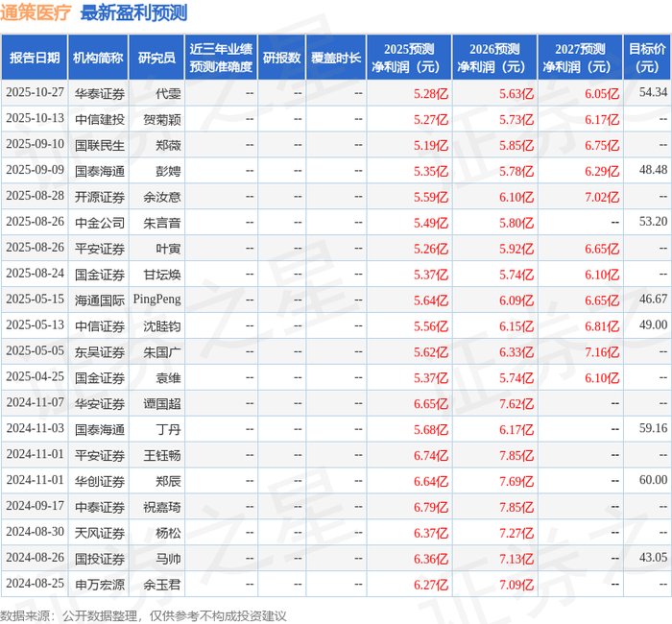
Task: Select analyst name 杨松
Action: 168,533
